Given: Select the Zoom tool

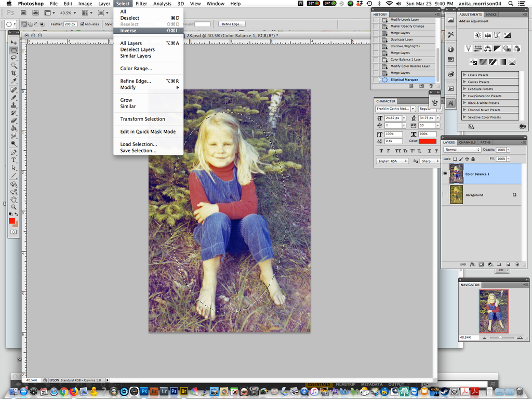Looking at the screenshot, I should (x=13, y=206).
